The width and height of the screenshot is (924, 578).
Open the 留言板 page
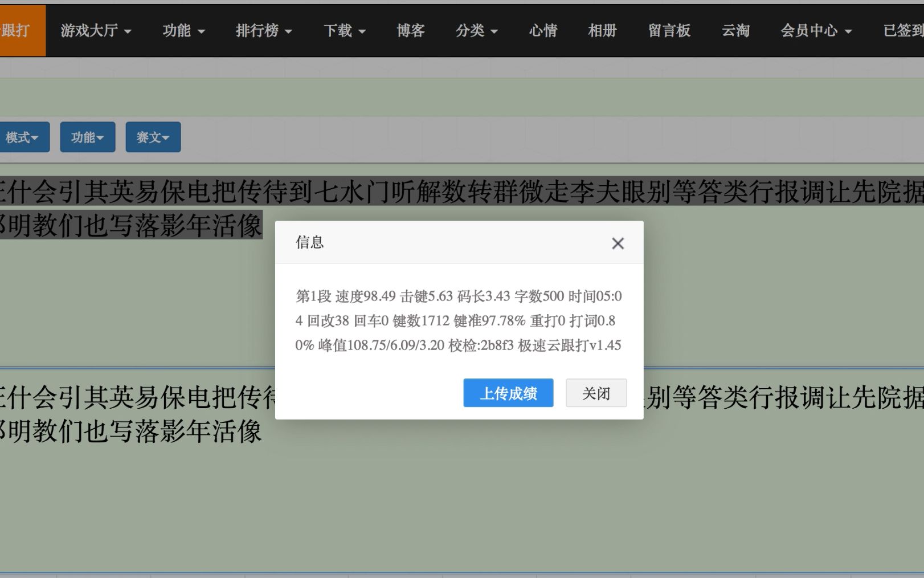669,31
